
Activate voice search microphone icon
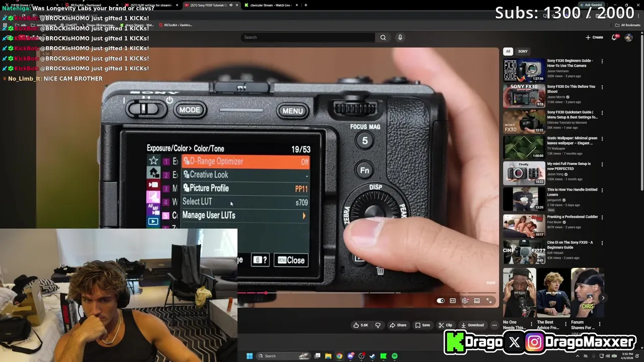(400, 37)
